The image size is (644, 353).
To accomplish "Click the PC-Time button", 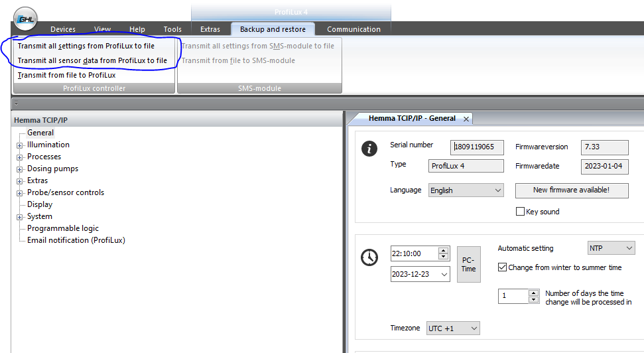I will coord(469,264).
